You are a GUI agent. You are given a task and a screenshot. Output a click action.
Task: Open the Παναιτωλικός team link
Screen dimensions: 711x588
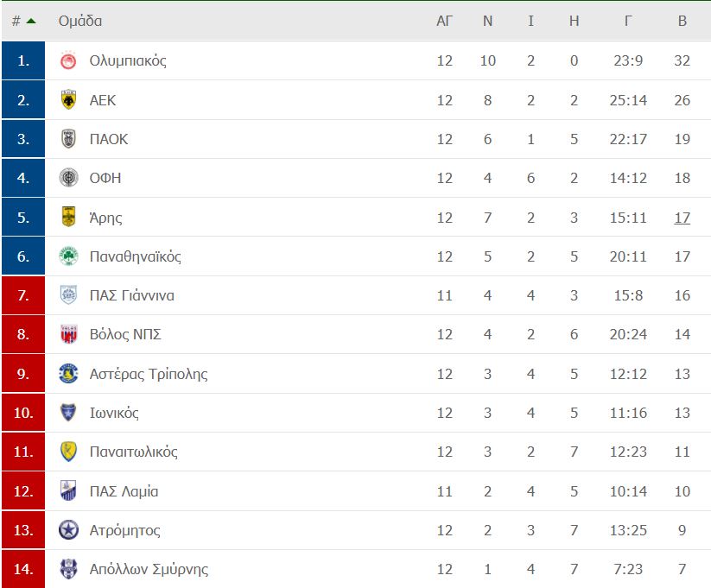point(133,452)
